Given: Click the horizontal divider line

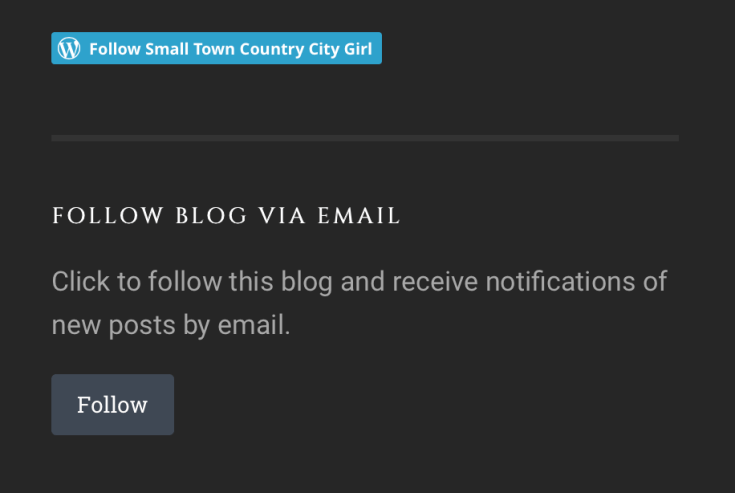Looking at the screenshot, I should click(x=365, y=138).
